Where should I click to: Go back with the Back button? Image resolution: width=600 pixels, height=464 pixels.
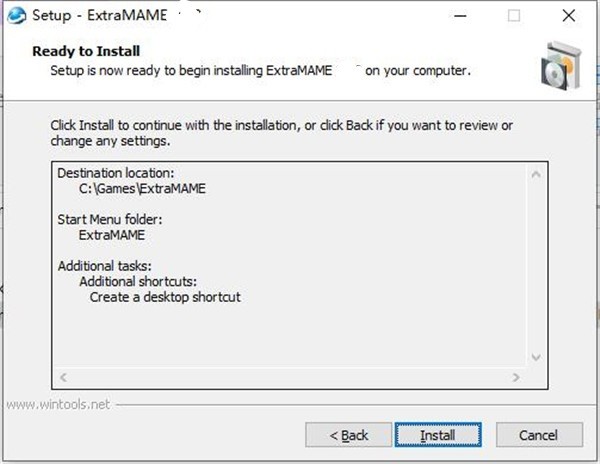pyautogui.click(x=348, y=435)
